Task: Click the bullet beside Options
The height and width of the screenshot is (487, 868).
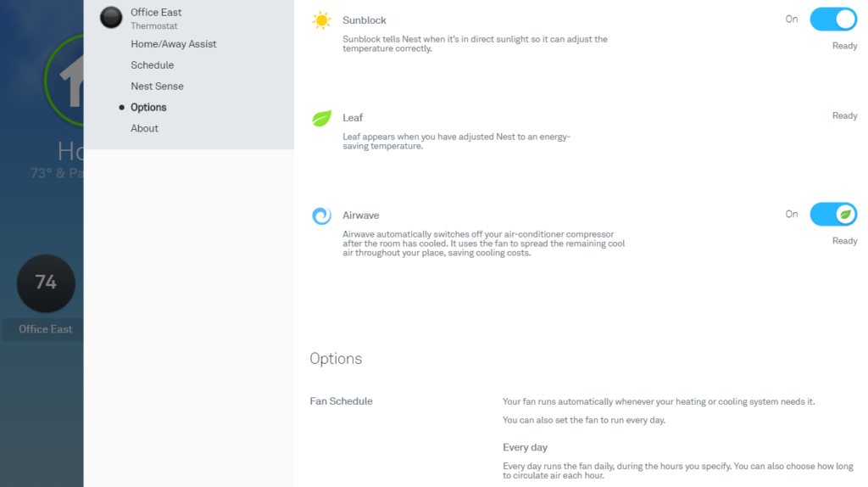Action: [x=122, y=108]
